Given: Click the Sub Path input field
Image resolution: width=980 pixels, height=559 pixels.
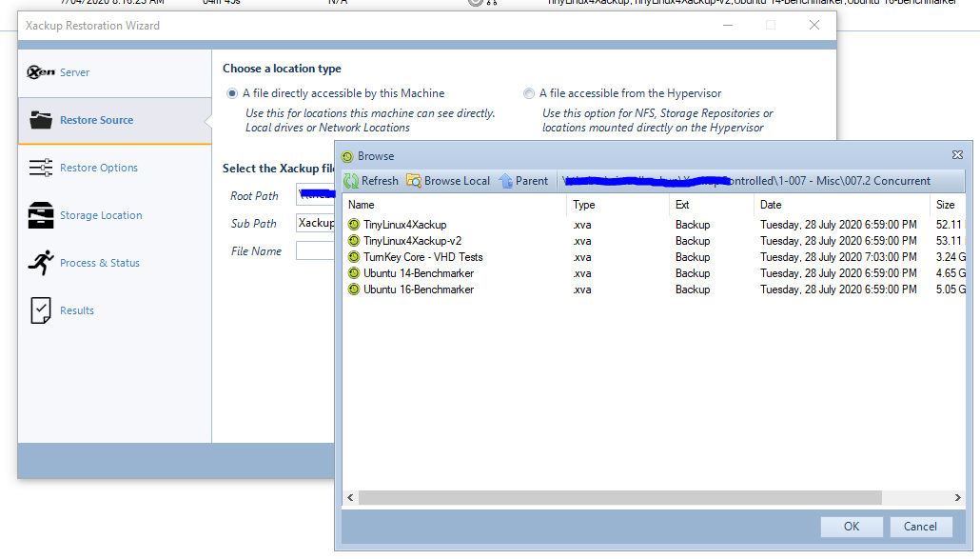Looking at the screenshot, I should coord(316,223).
